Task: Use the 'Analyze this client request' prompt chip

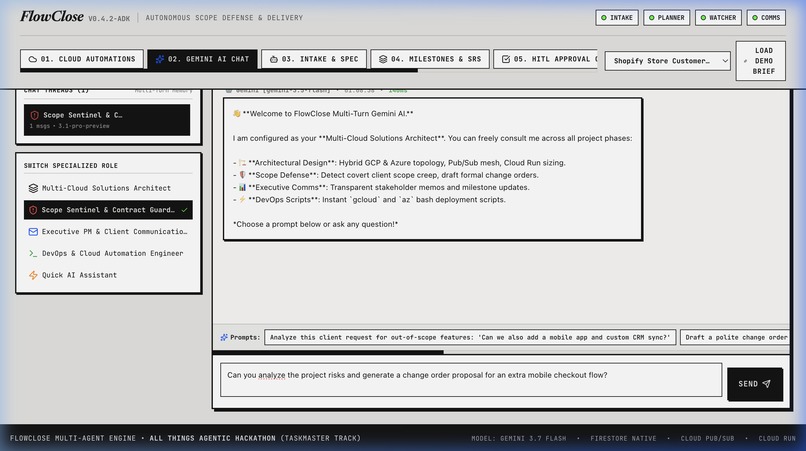Action: [470, 337]
